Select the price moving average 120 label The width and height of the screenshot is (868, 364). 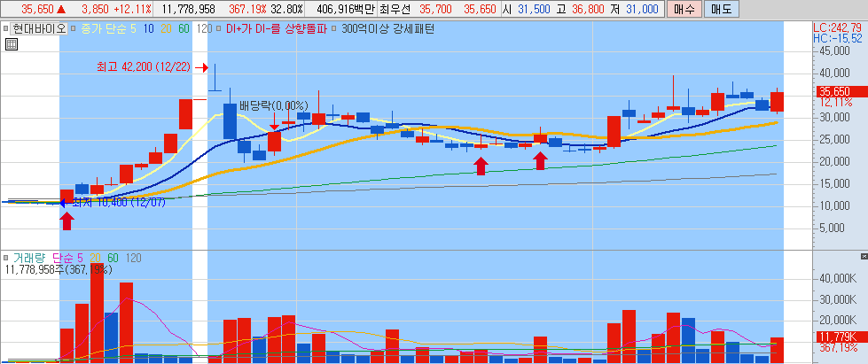pyautogui.click(x=204, y=28)
